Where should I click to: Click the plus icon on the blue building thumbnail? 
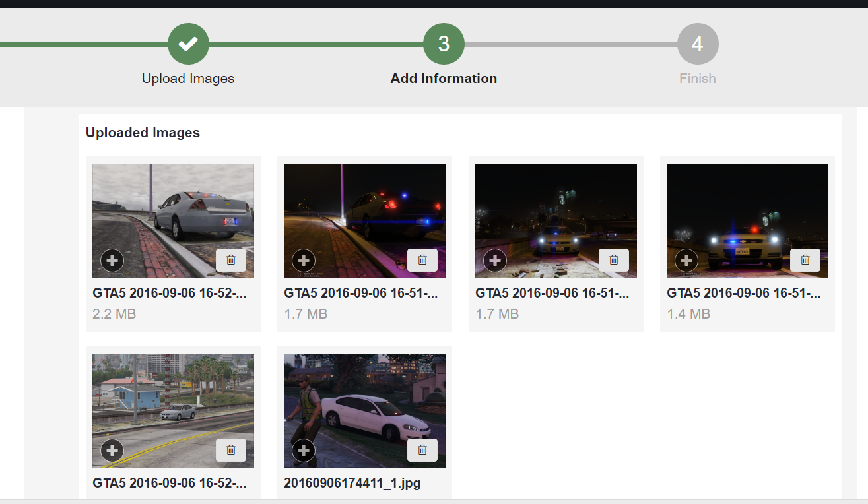(x=112, y=451)
